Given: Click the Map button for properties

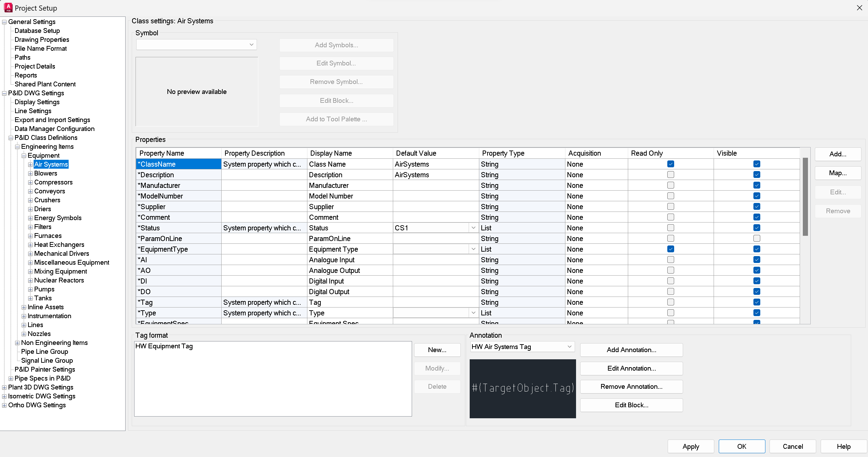Looking at the screenshot, I should (837, 173).
